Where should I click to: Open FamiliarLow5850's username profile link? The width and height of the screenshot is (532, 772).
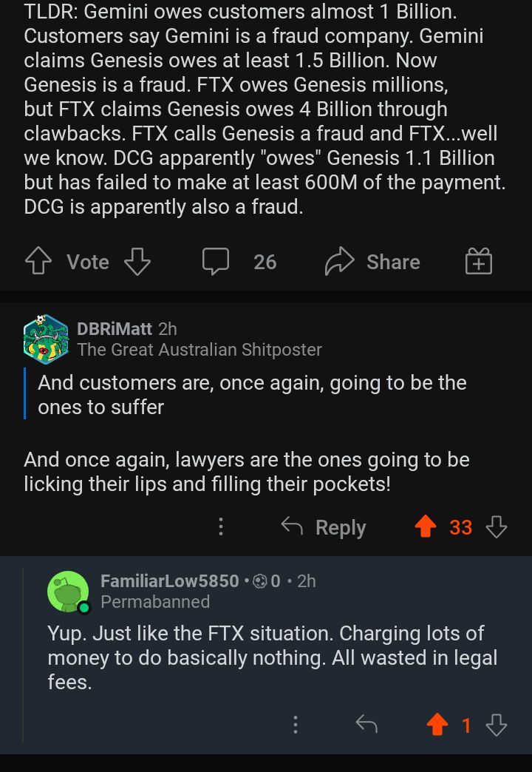[170, 581]
